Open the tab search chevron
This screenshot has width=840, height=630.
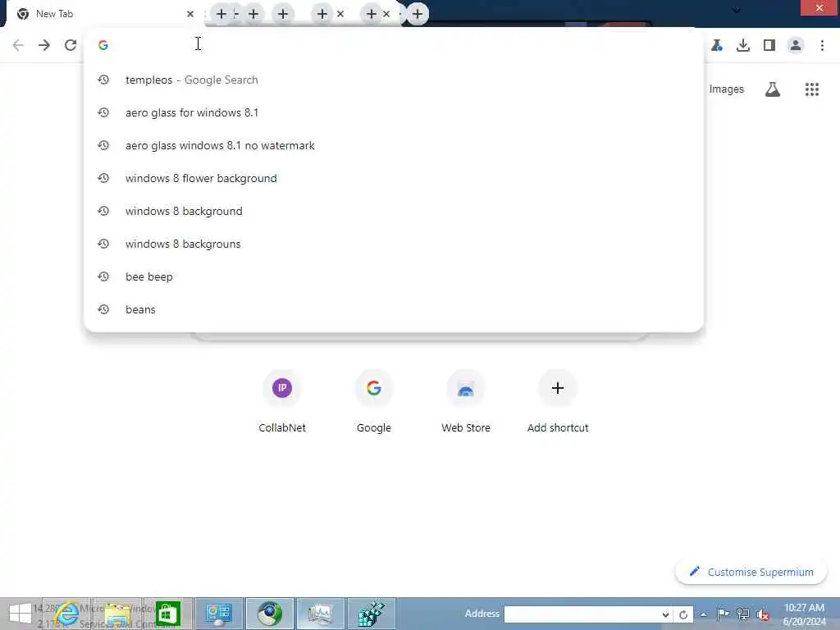[x=737, y=10]
